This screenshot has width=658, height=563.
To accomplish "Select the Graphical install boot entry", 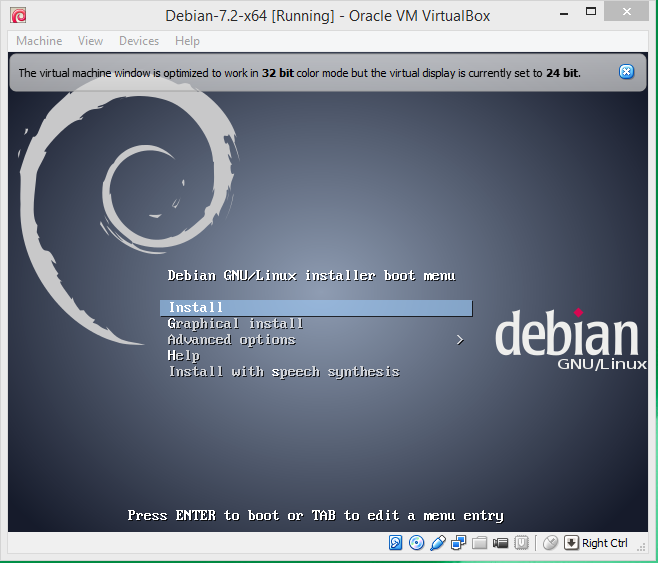I will tap(235, 324).
